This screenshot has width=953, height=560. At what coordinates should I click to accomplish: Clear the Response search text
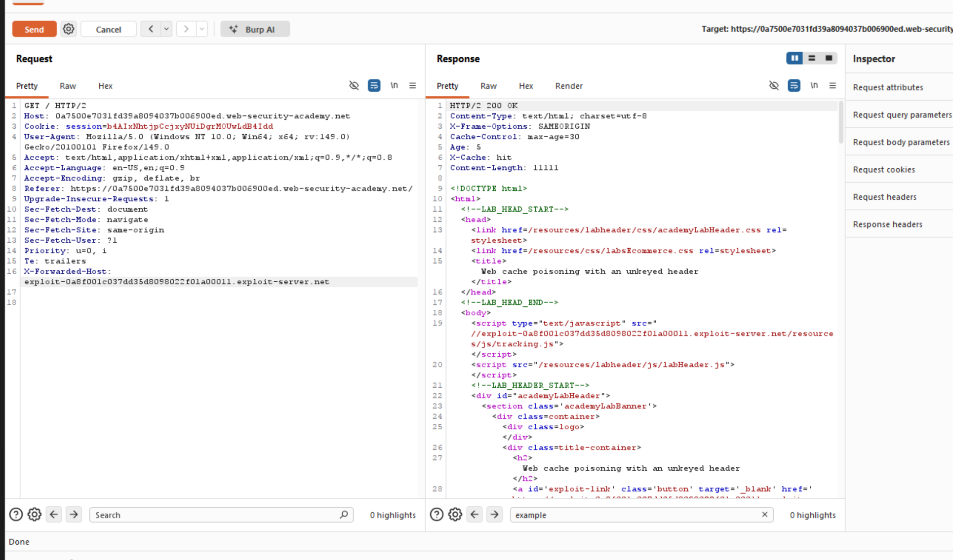764,515
